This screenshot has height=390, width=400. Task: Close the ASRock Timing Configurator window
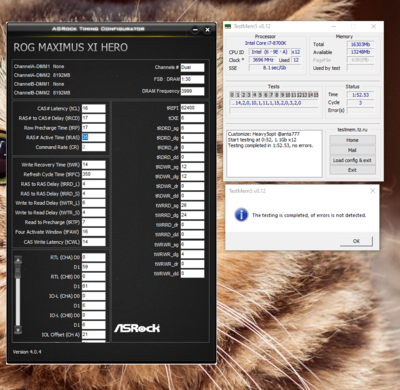(207, 30)
